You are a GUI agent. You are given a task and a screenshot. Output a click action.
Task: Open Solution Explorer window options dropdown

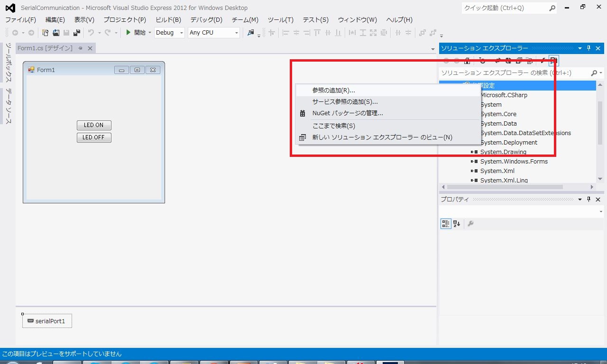coord(579,48)
